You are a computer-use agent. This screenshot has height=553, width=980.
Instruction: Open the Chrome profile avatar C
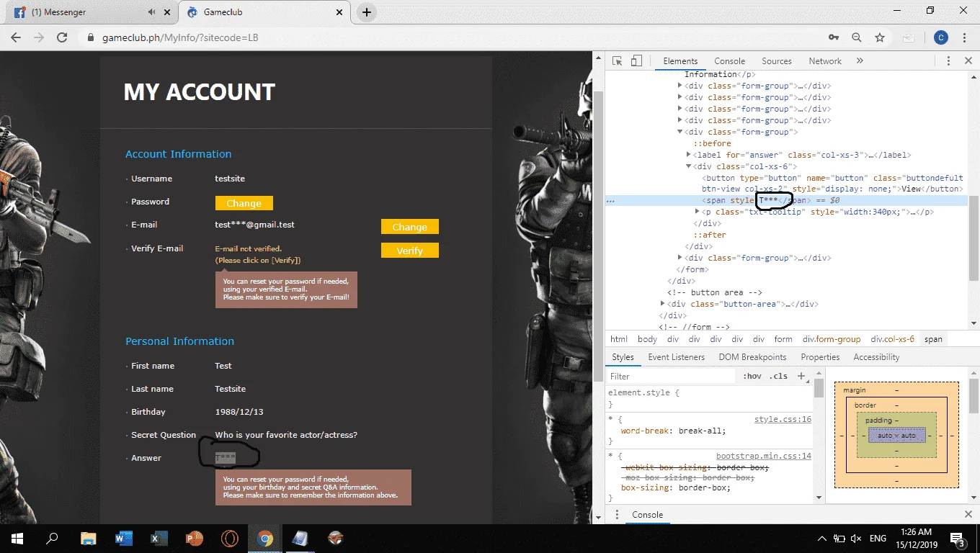[x=940, y=37]
